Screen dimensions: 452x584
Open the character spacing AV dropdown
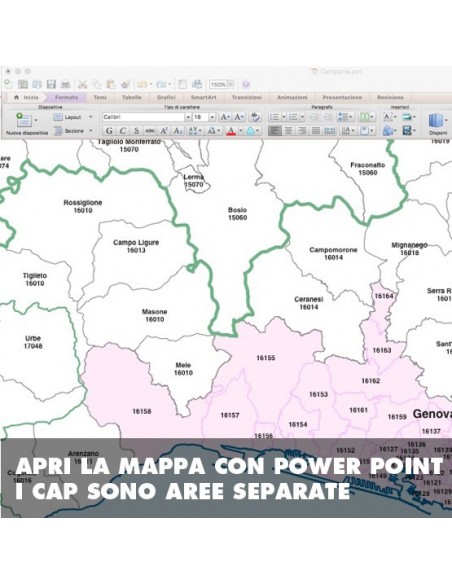click(195, 131)
